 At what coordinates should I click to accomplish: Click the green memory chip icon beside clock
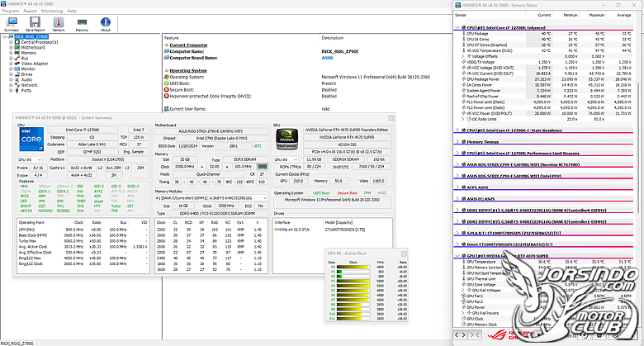(x=262, y=167)
